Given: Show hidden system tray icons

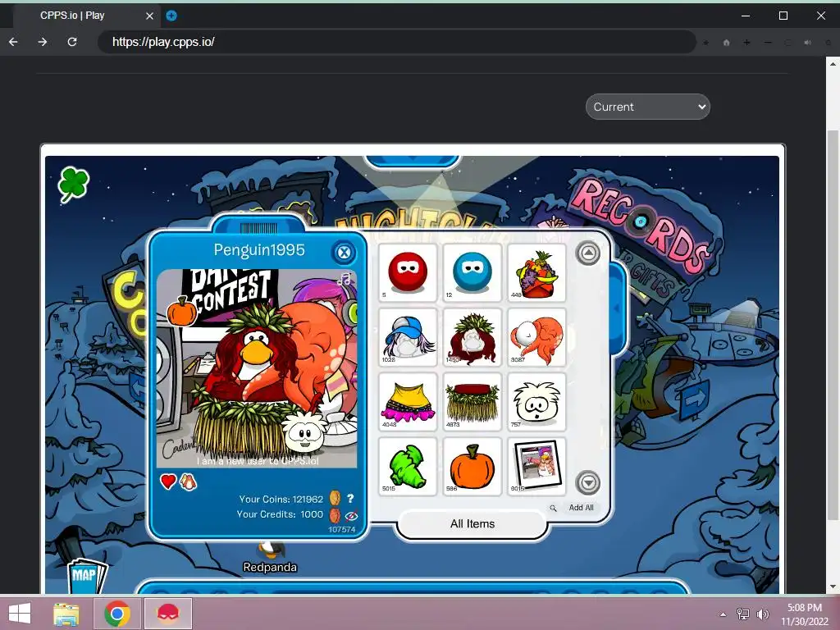Looking at the screenshot, I should pos(724,614).
